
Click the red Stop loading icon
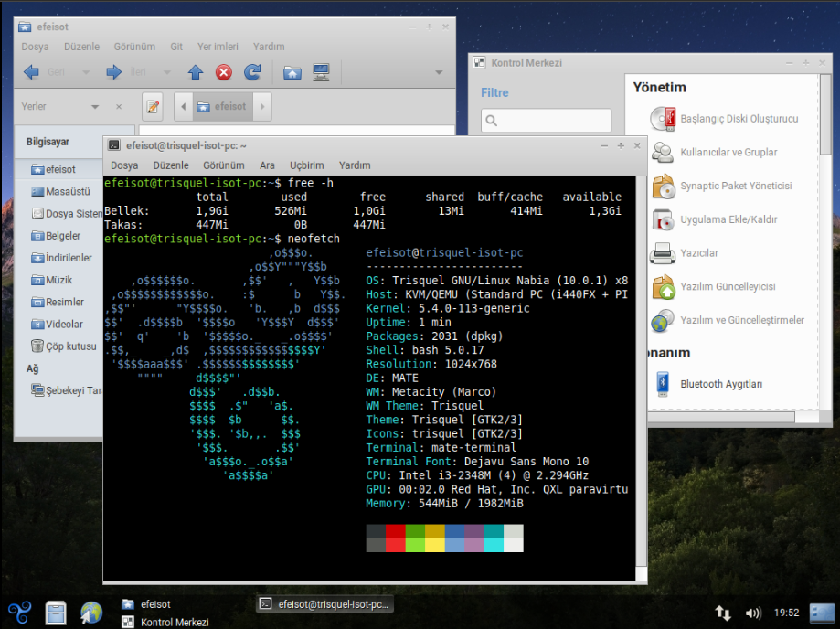pyautogui.click(x=223, y=72)
